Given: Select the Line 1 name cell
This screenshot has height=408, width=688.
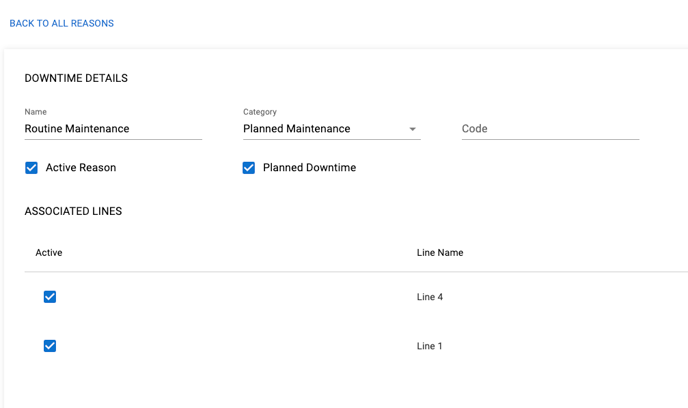Looking at the screenshot, I should (x=430, y=346).
